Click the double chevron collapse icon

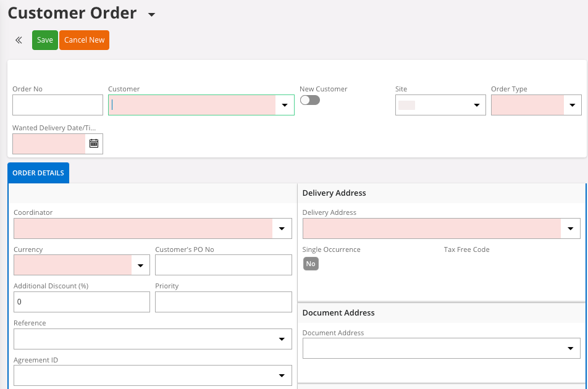coord(19,40)
